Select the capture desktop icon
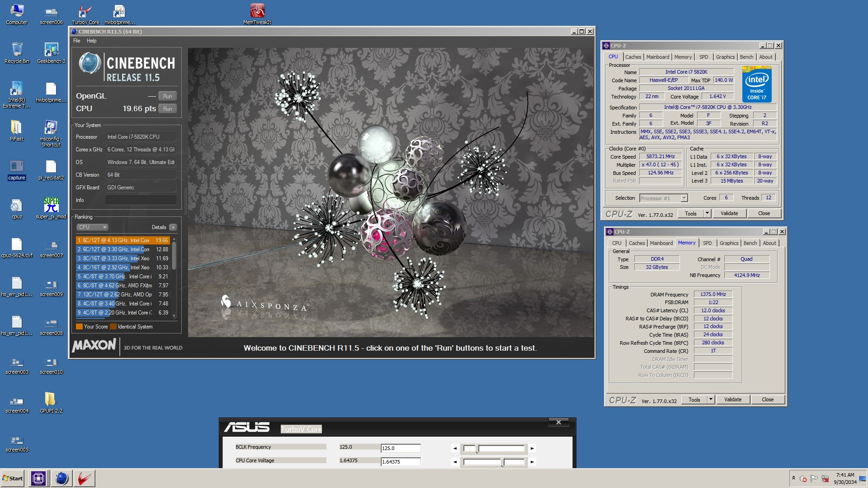868x488 pixels. [x=17, y=170]
